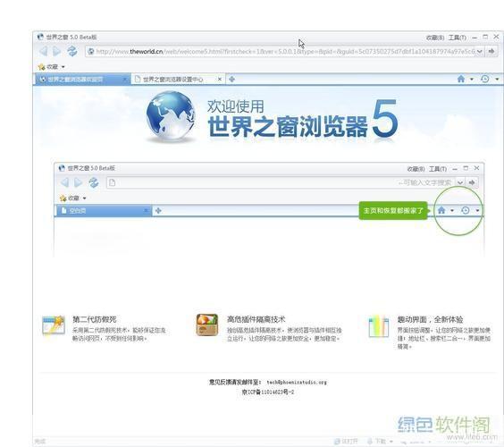The image size is (504, 447).
Task: Click the 趣动界面，全新体验 heading text
Action: 430,319
